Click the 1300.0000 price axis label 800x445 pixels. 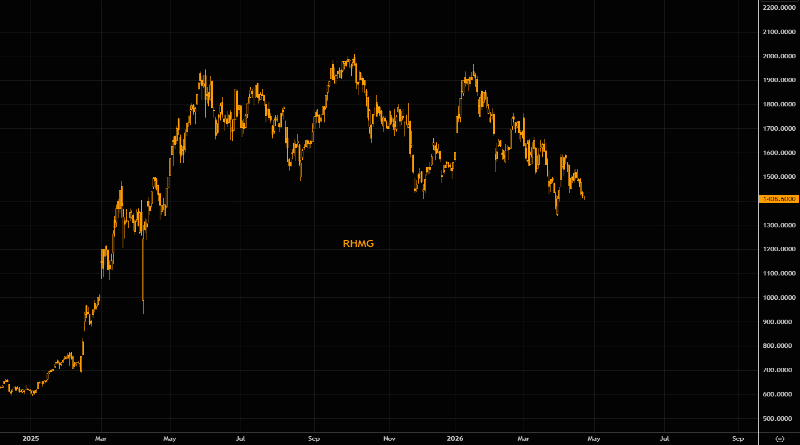click(x=778, y=225)
